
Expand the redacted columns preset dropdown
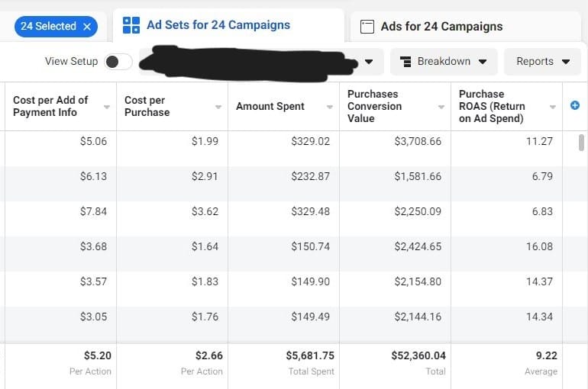pyautogui.click(x=370, y=62)
